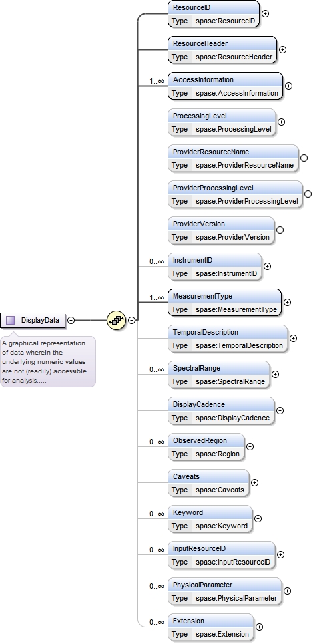Viewport: 313px width, 644px height.
Task: Select the ProcessingLevel element box
Action: (x=222, y=122)
